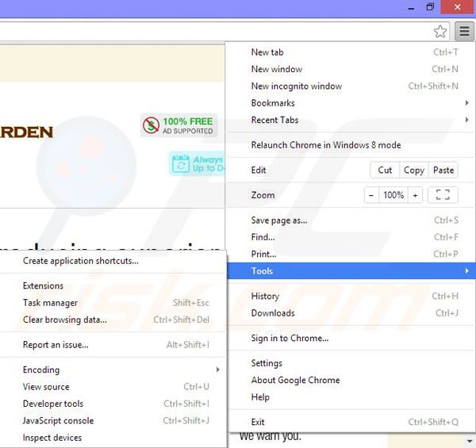The height and width of the screenshot is (448, 476).
Task: Select Save page as... option
Action: pos(351,220)
